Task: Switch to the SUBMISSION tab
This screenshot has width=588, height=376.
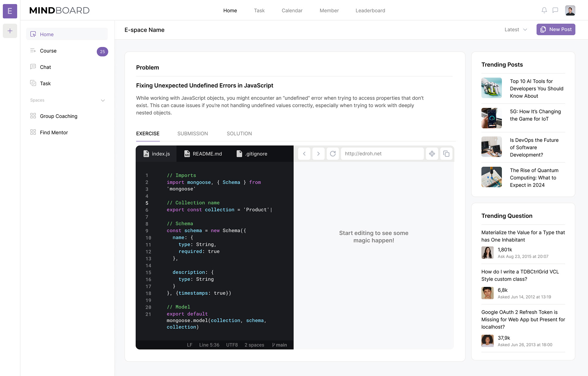Action: coord(193,134)
